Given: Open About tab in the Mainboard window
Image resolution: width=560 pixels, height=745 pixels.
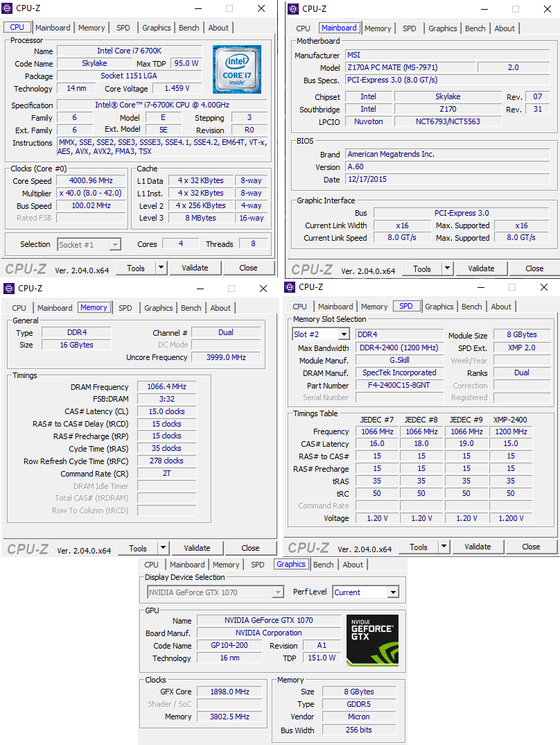Looking at the screenshot, I should point(505,28).
